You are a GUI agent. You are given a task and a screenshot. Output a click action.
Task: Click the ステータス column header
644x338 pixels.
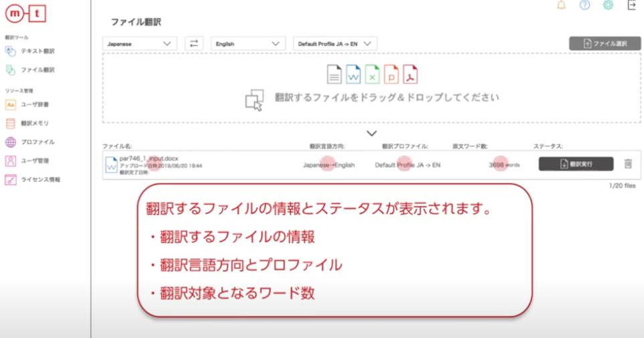click(548, 147)
